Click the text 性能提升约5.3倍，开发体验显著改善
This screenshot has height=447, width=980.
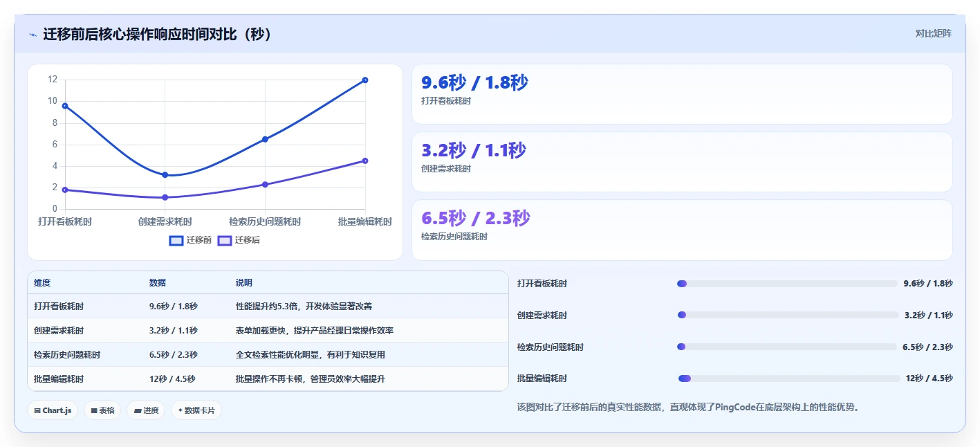[304, 306]
